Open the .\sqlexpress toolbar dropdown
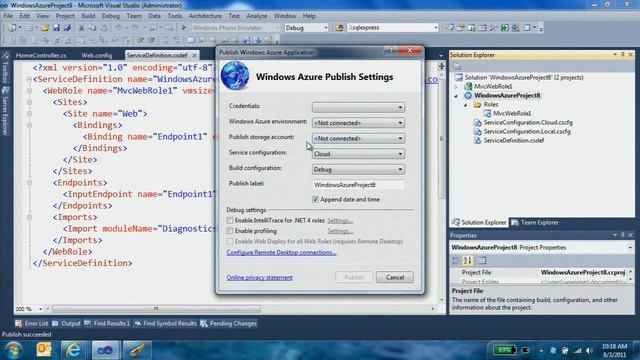Viewport: 640px width, 360px height. (393, 28)
